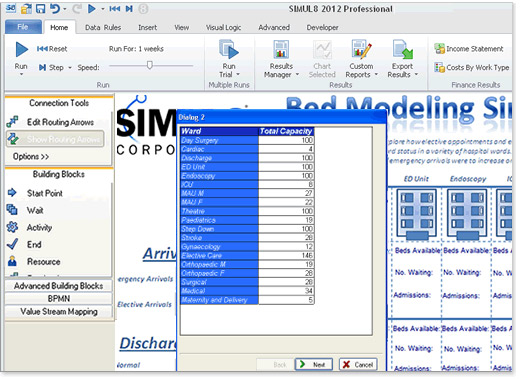The image size is (520, 379).
Task: Select the Start Point building block
Action: point(35,193)
